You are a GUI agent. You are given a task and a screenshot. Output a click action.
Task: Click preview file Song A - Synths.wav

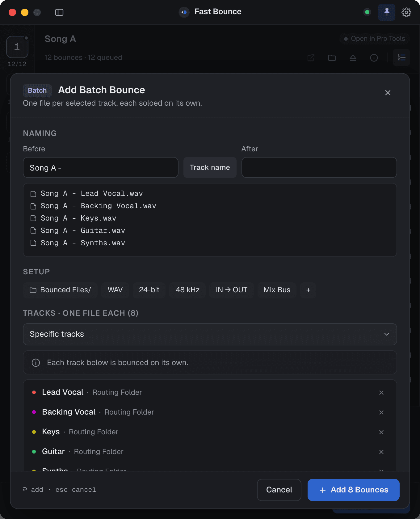78,243
